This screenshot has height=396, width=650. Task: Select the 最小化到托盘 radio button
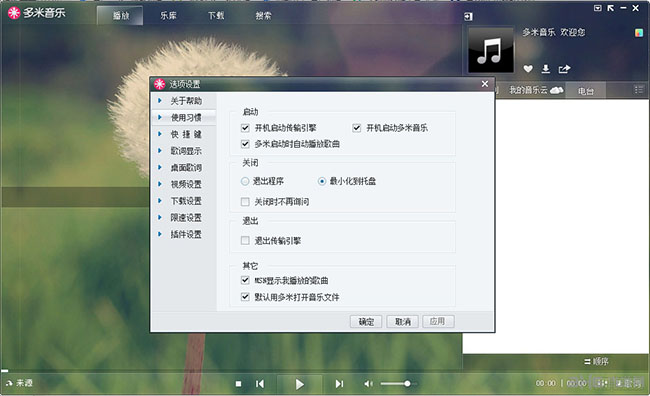(x=322, y=181)
